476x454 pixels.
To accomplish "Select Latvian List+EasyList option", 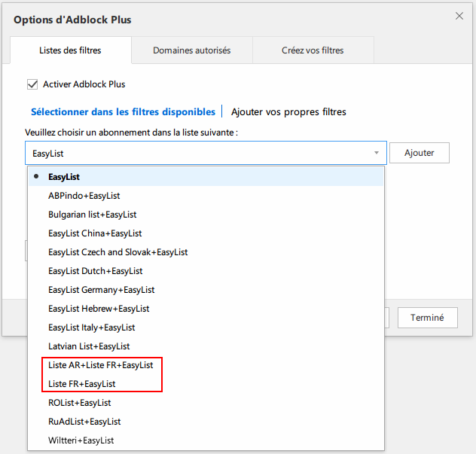I will 206,346.
